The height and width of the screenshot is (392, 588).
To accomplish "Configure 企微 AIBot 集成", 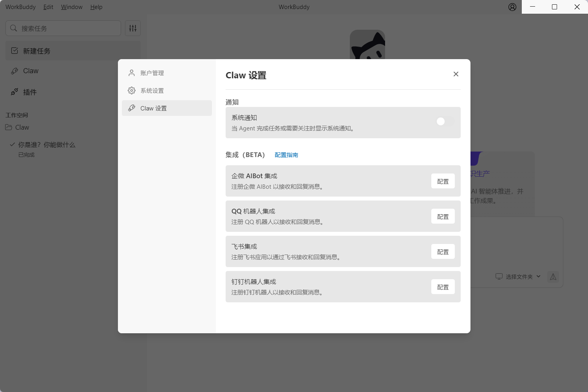I will tap(443, 181).
